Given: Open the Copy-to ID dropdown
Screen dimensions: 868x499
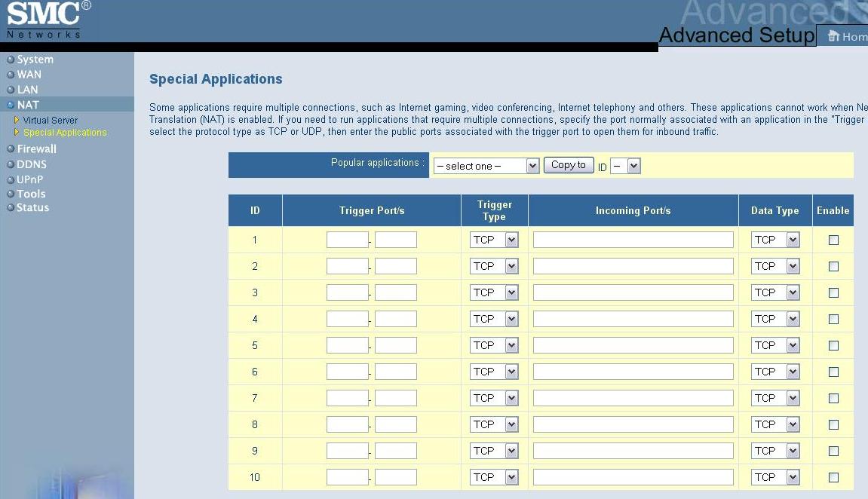Looking at the screenshot, I should point(625,166).
